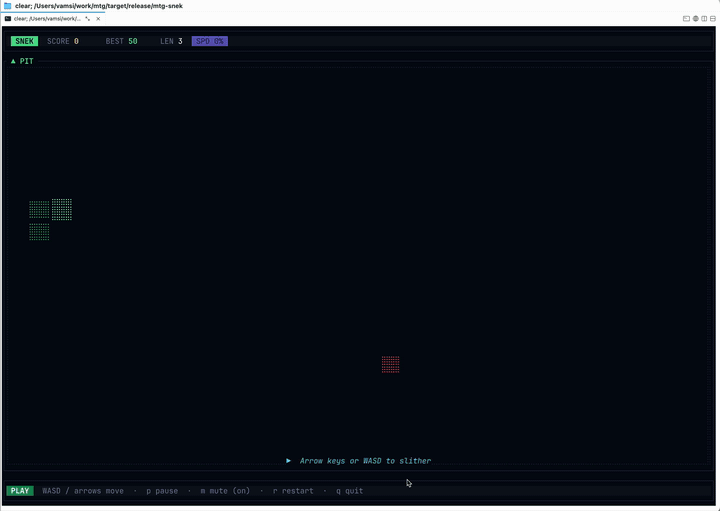Close the terminal tab with the X
Viewport: 720px width, 511px height.
(98, 19)
